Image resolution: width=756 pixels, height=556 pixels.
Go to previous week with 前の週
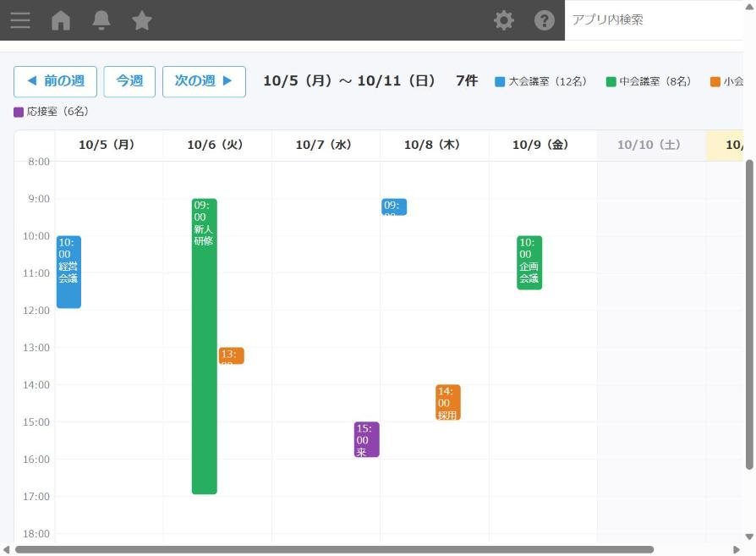[x=56, y=81]
